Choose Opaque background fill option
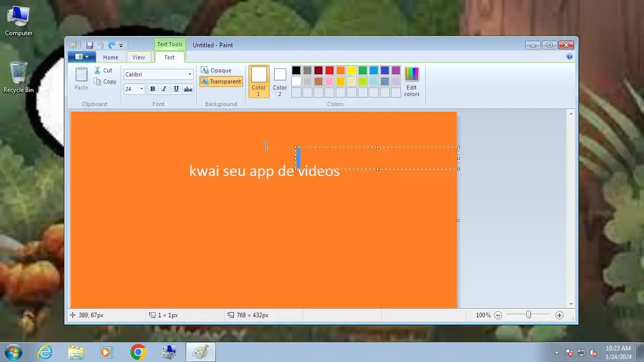This screenshot has height=362, width=644. coord(216,70)
